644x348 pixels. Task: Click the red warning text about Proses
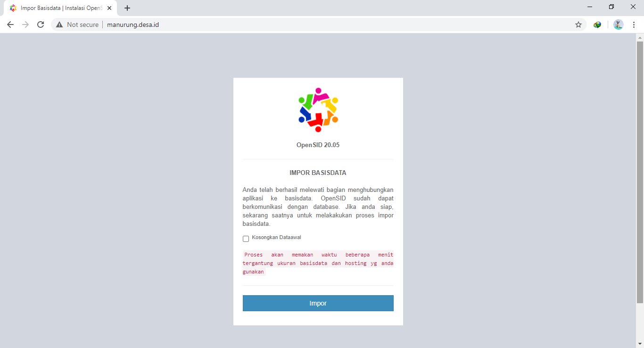click(318, 263)
